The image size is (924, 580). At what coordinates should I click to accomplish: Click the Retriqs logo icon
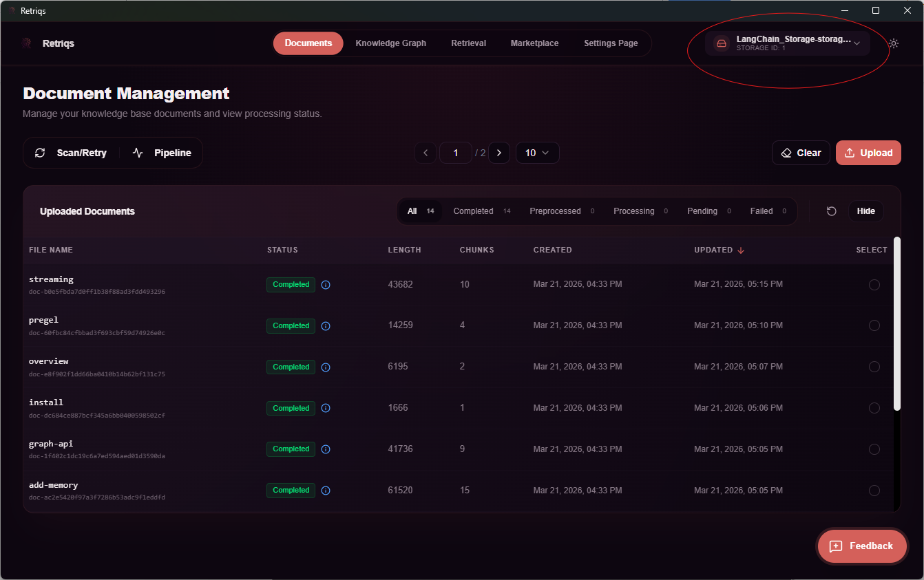click(27, 43)
